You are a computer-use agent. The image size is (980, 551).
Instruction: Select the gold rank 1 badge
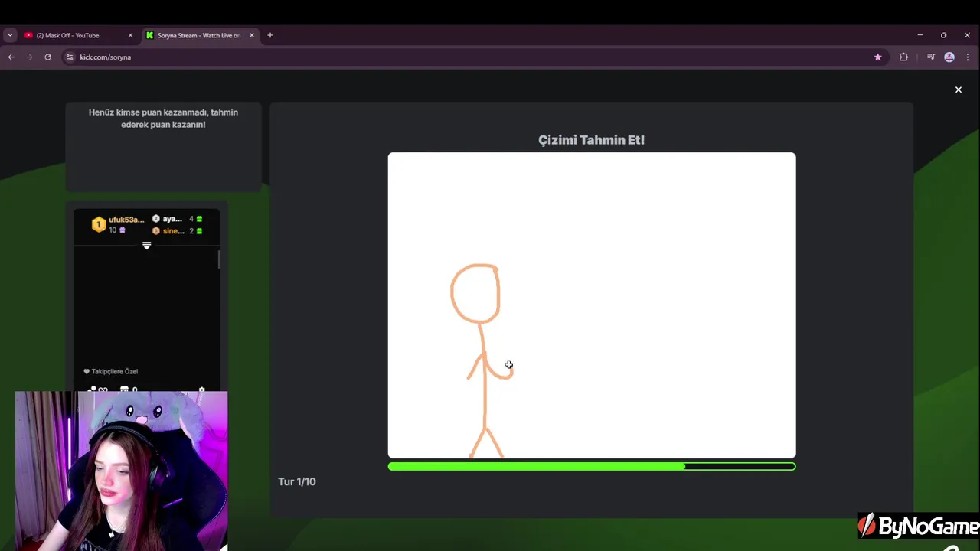click(98, 224)
